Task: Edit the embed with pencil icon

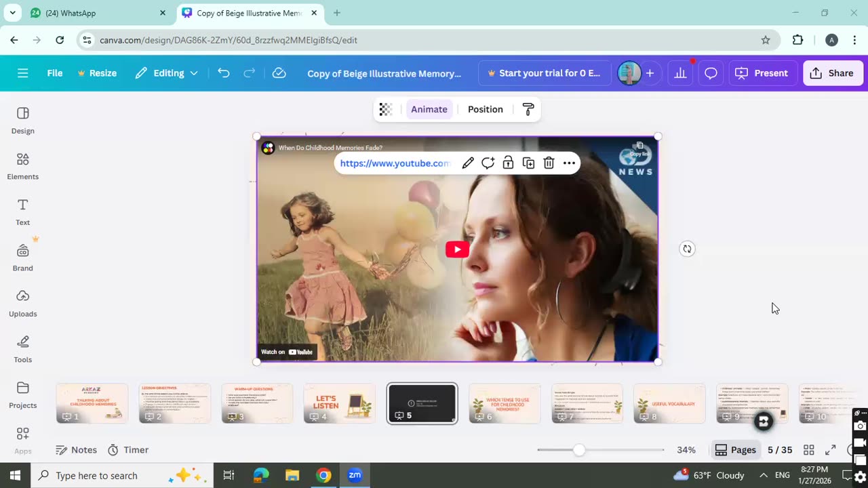Action: click(468, 163)
